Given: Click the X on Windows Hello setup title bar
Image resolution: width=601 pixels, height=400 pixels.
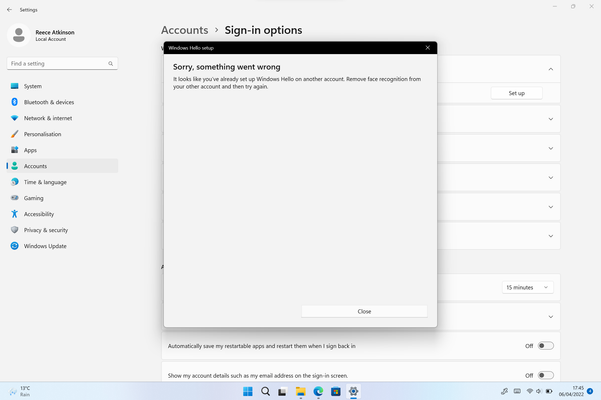Looking at the screenshot, I should pos(428,48).
